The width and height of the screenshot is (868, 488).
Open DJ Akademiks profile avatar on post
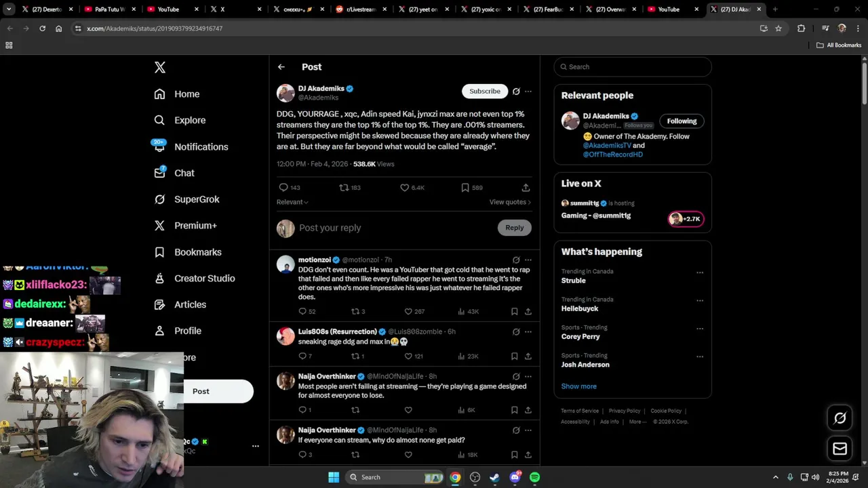[x=285, y=93]
